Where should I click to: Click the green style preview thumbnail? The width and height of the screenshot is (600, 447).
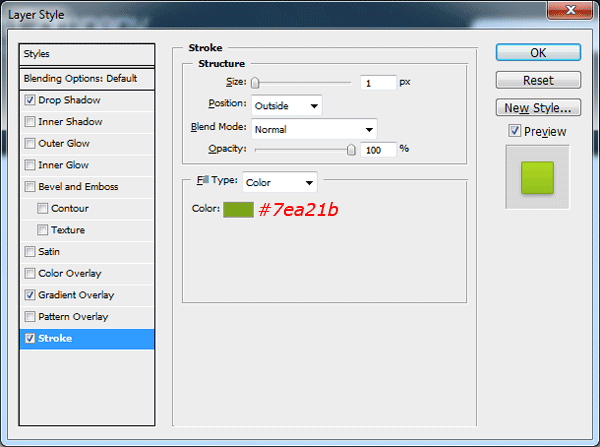pos(537,178)
